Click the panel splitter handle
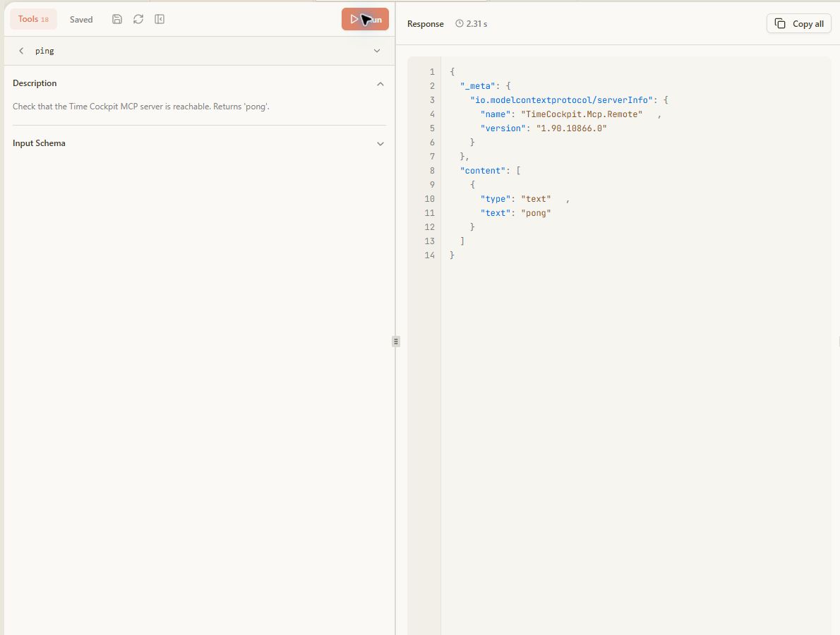The image size is (840, 635). (x=396, y=341)
